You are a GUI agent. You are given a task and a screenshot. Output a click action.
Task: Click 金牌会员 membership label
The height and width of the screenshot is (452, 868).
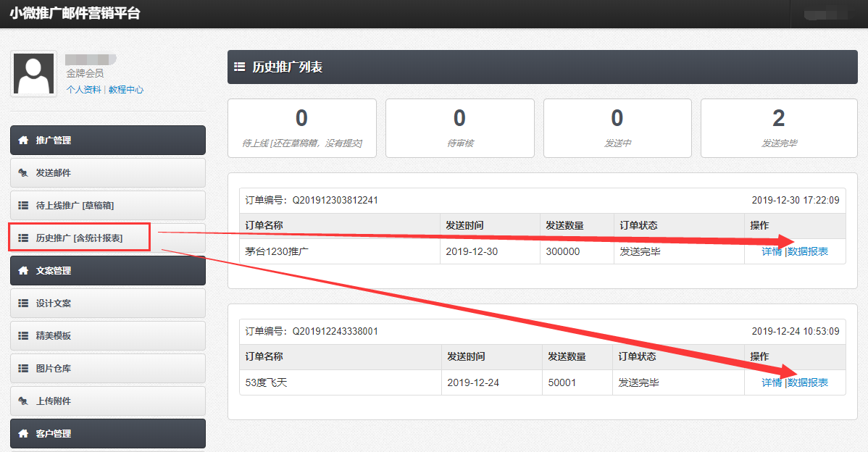[x=85, y=73]
